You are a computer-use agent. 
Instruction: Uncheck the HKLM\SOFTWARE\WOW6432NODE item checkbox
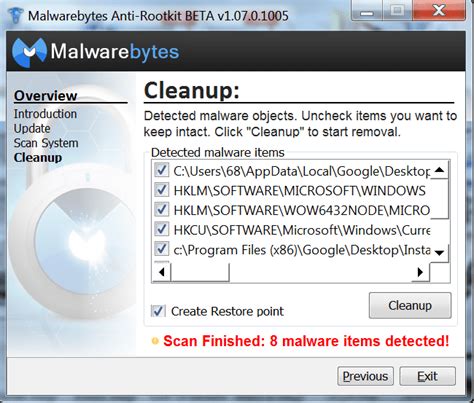162,210
